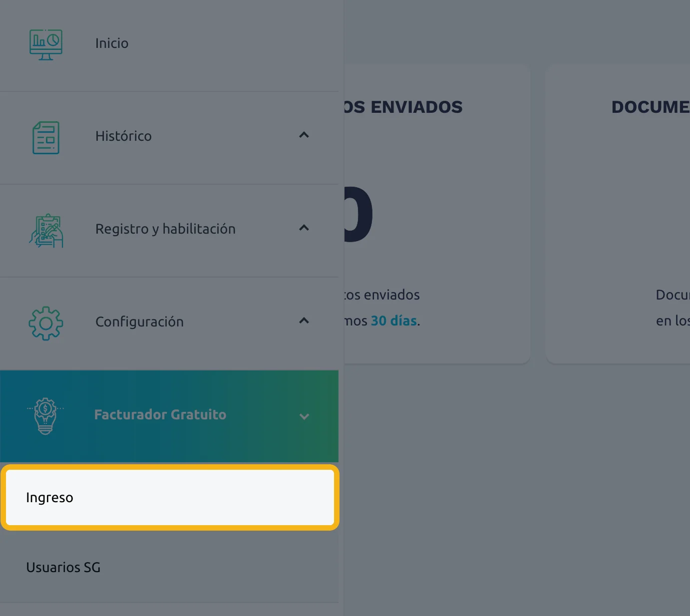This screenshot has width=690, height=616.
Task: Open the Configuración menu label
Action: click(x=139, y=322)
